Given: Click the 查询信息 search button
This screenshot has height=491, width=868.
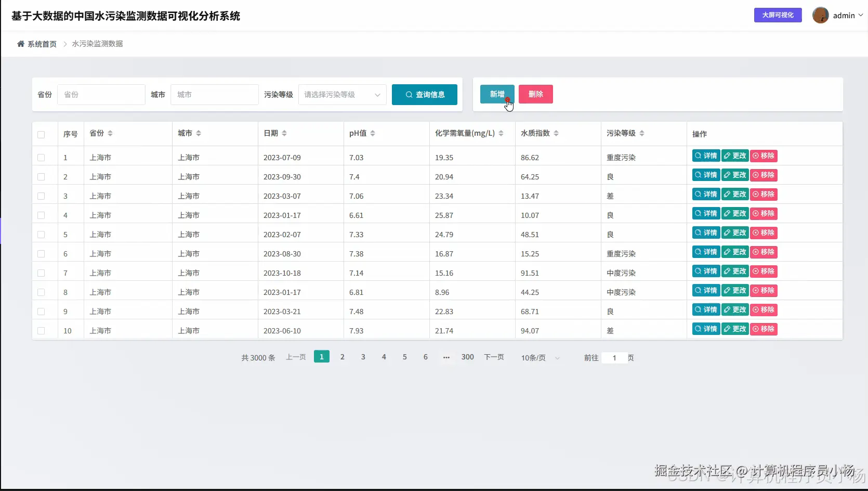Looking at the screenshot, I should point(425,95).
